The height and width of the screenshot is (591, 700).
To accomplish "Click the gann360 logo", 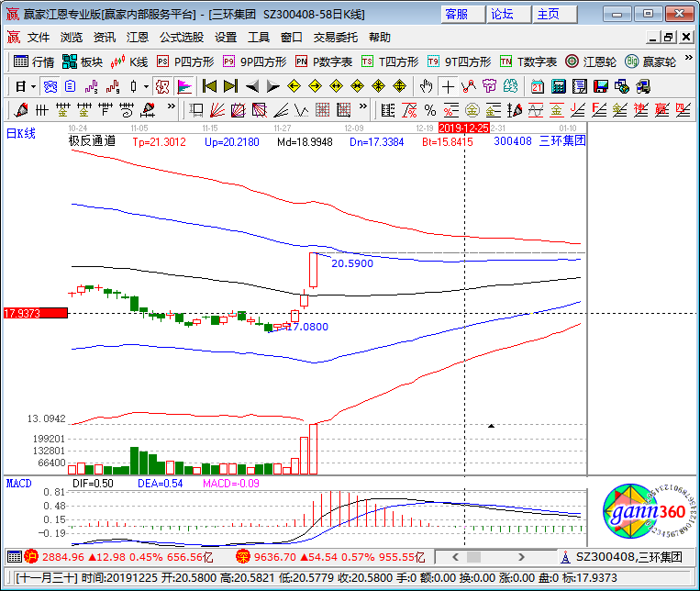I will (x=650, y=511).
